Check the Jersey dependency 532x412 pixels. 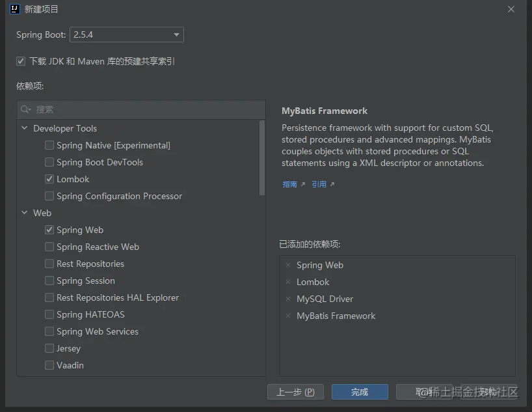tap(49, 348)
